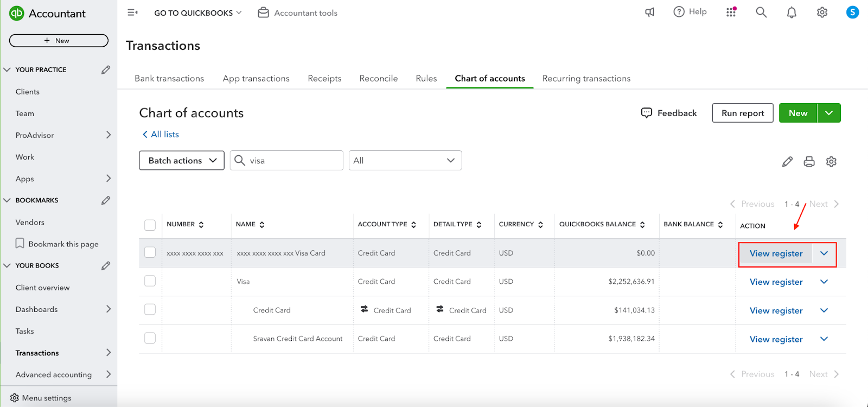Open the All filter dropdown
The height and width of the screenshot is (407, 868).
(405, 160)
